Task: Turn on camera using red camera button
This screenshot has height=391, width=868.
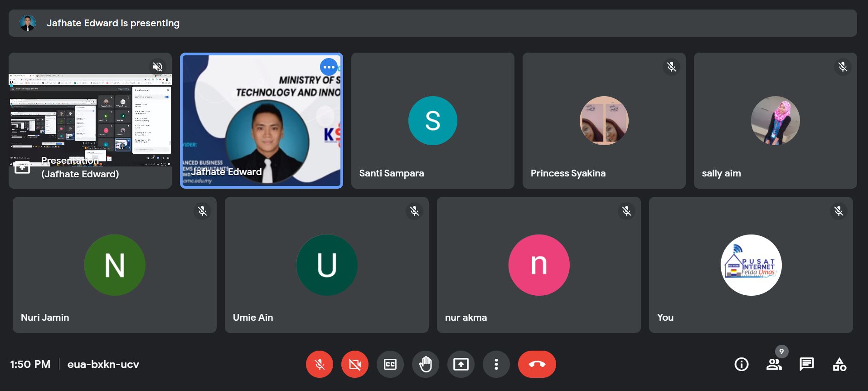Action: point(354,364)
